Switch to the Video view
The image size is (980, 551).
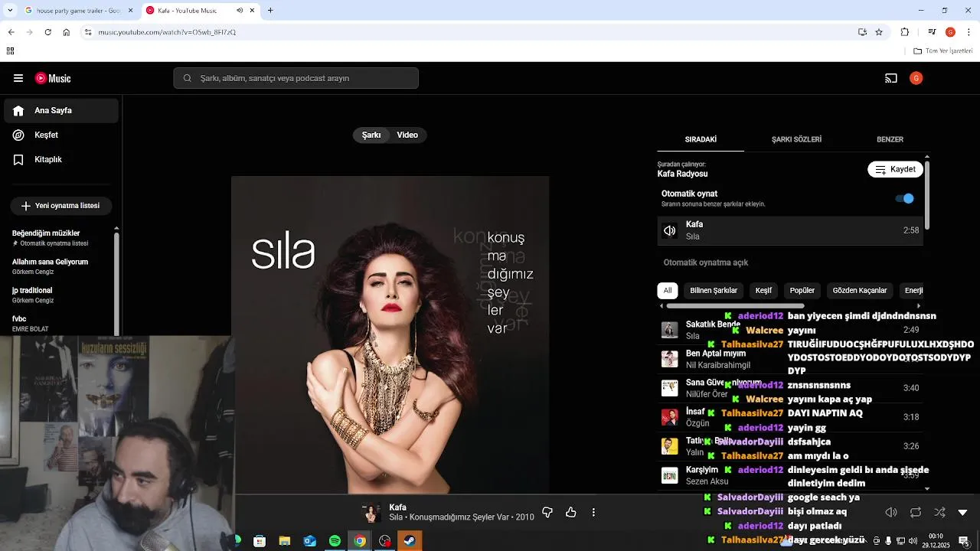coord(407,135)
